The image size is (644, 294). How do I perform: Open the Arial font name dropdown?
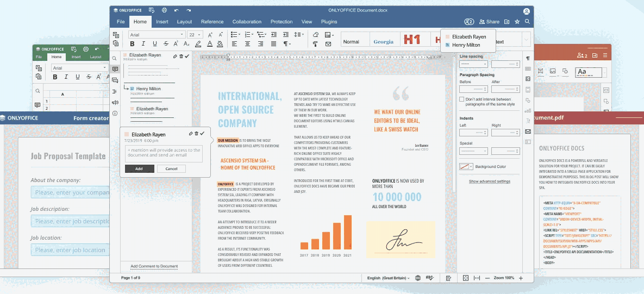tap(157, 34)
